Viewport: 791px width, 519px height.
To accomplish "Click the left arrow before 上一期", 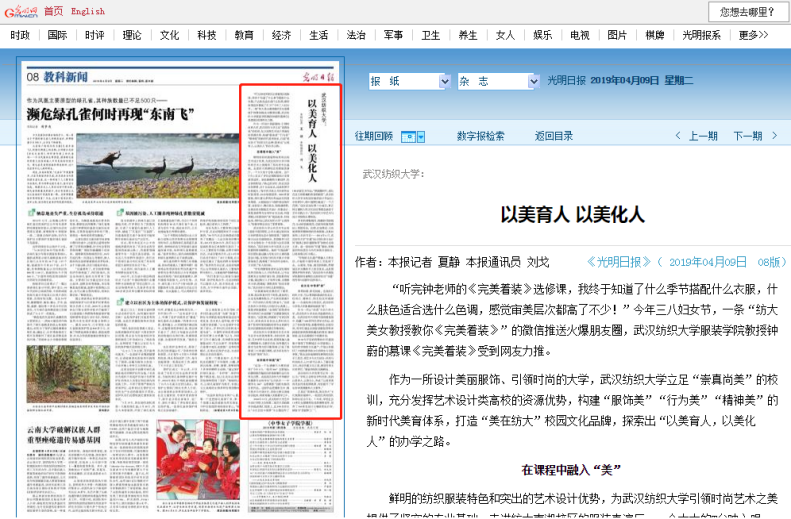I will point(678,136).
